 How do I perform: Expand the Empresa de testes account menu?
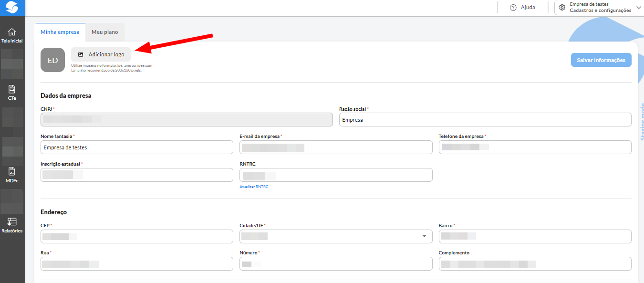click(x=639, y=7)
